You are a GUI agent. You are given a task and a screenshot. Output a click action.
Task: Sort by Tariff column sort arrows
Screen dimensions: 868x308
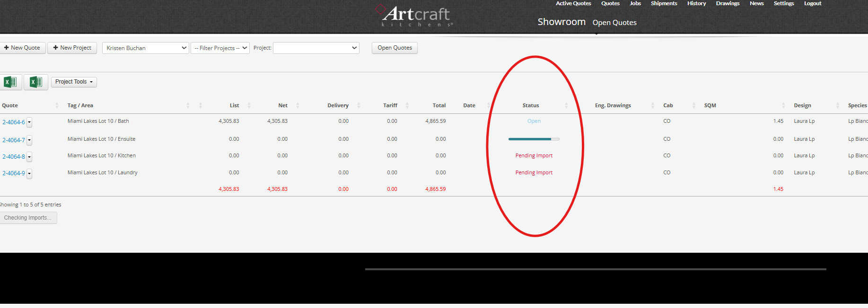coord(407,105)
